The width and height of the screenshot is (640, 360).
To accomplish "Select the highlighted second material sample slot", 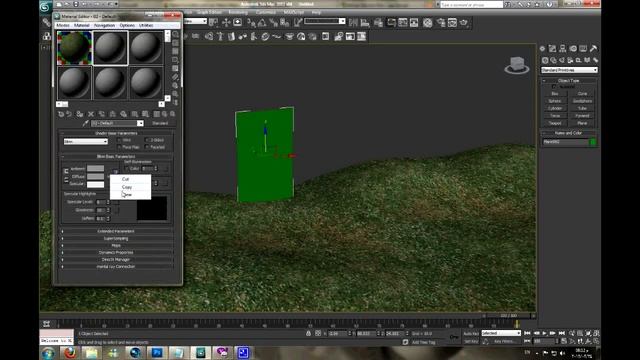I will pyautogui.click(x=110, y=48).
